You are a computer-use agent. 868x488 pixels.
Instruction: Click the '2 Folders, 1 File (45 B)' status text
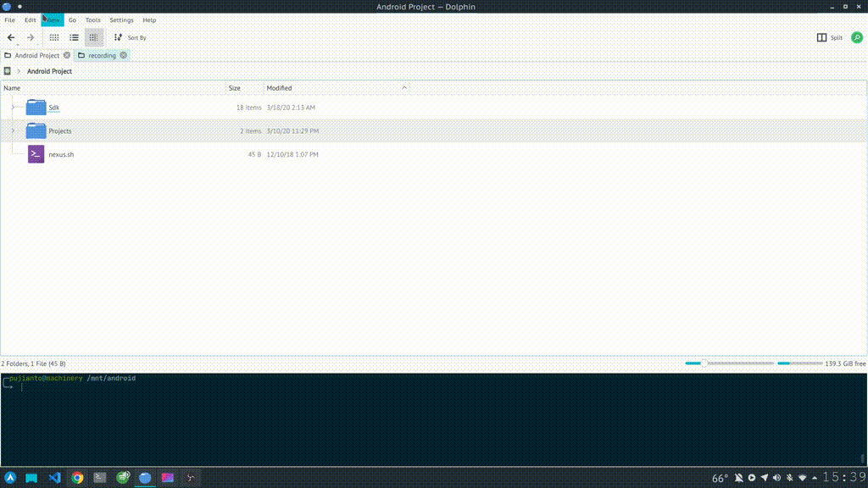[33, 364]
